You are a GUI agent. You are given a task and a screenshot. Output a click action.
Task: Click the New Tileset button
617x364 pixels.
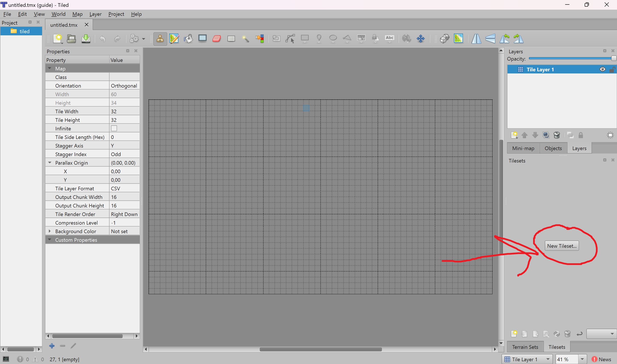(x=562, y=246)
